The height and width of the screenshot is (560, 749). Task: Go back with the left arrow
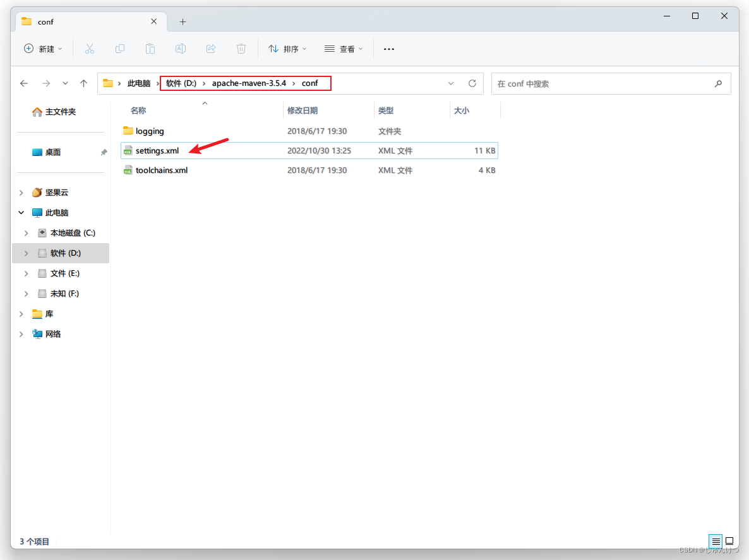24,83
